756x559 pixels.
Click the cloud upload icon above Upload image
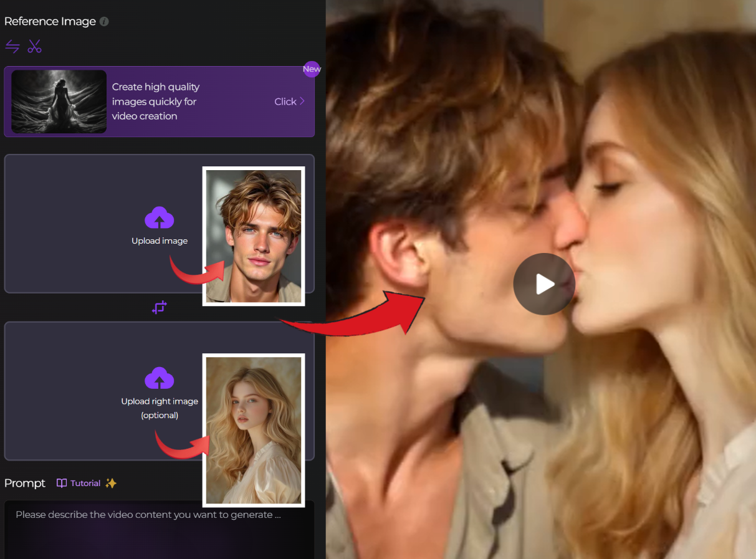[160, 218]
